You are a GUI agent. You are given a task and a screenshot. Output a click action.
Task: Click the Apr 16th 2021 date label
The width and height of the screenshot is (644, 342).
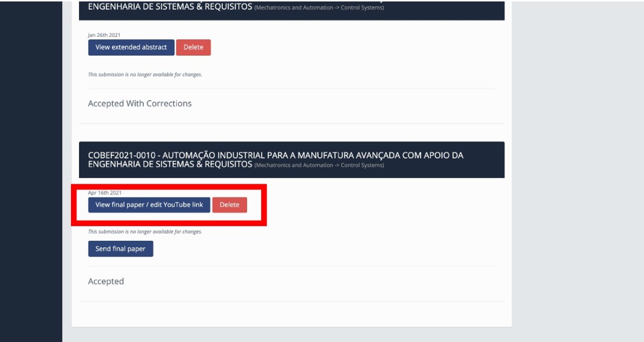point(105,193)
